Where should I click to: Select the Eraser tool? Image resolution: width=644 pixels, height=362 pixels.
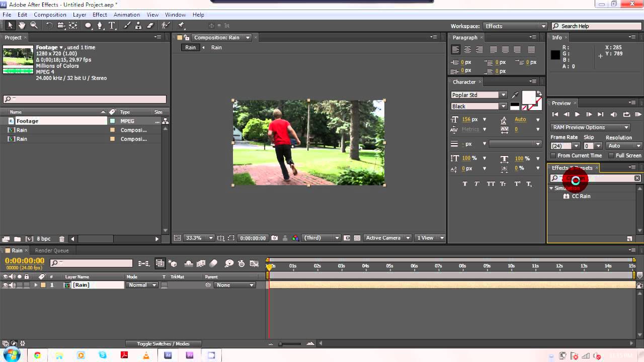(150, 25)
